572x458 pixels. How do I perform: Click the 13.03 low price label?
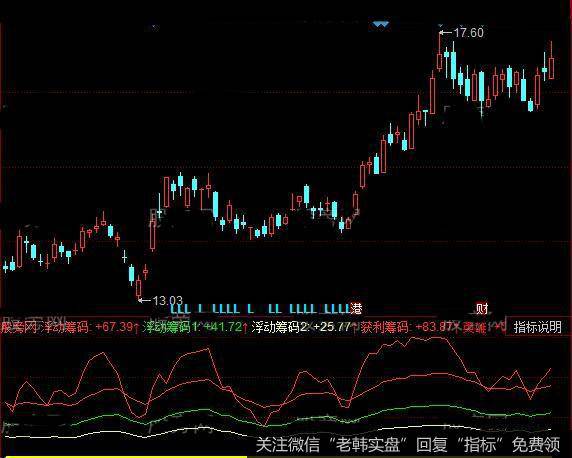pyautogui.click(x=167, y=301)
